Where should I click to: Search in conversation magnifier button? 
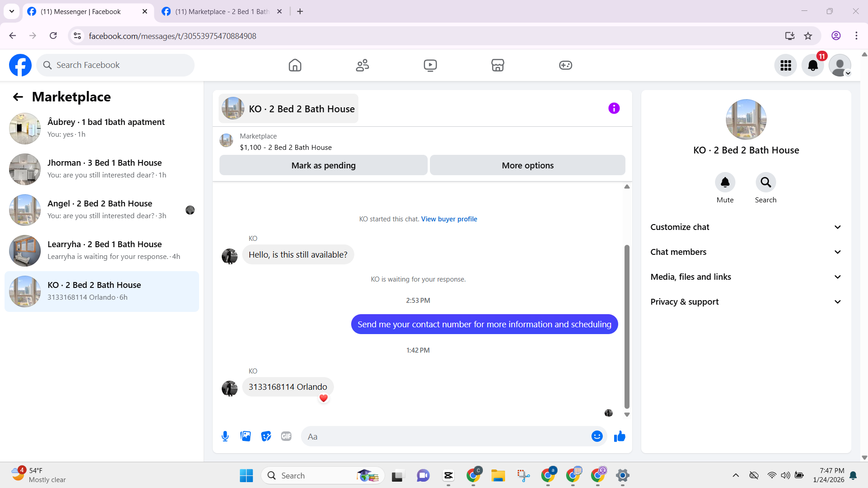(x=766, y=182)
